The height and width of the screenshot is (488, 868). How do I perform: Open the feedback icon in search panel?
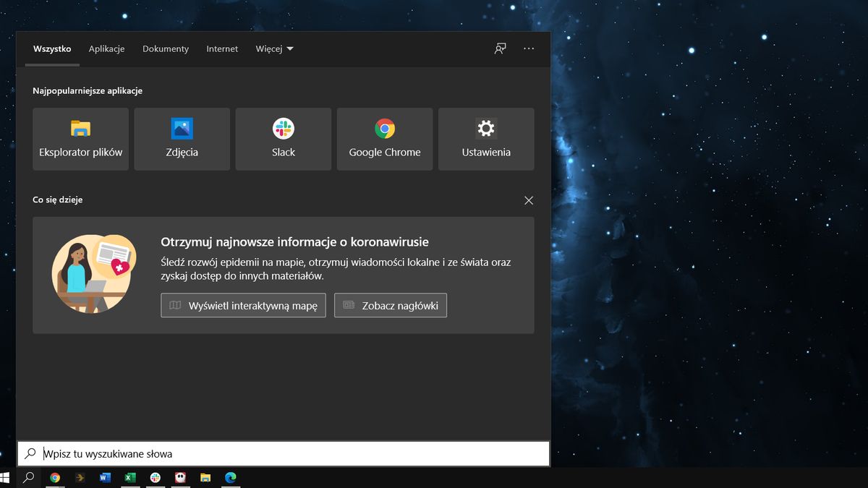[500, 48]
